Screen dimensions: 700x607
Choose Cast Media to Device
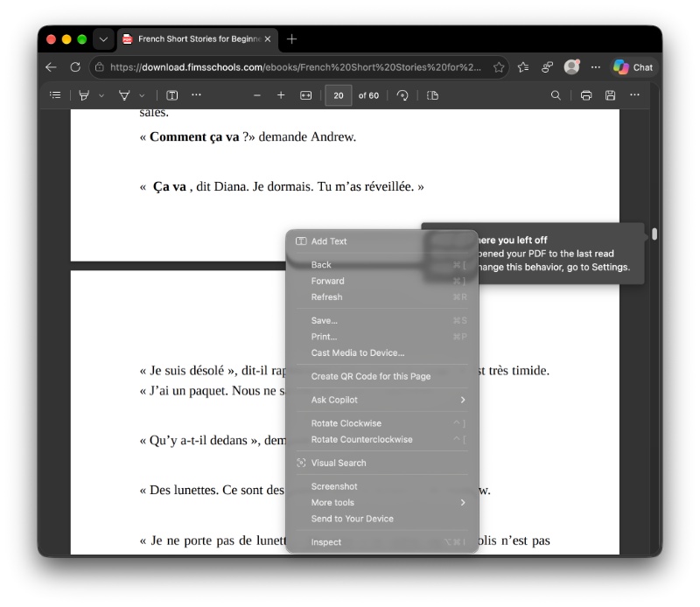click(382, 352)
